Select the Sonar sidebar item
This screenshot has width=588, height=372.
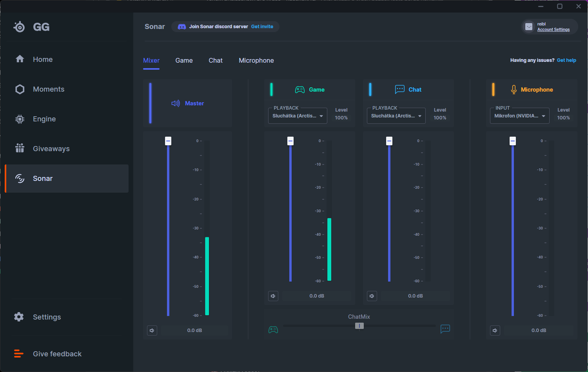(x=67, y=179)
